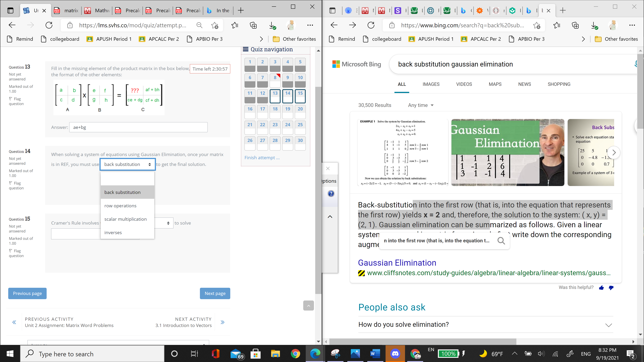Open Microsoft Word from the taskbar

[375, 353]
